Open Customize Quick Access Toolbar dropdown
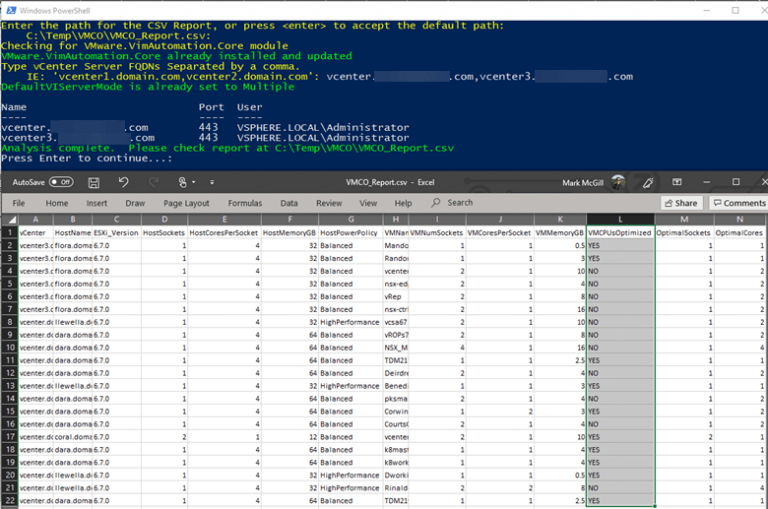 212,182
